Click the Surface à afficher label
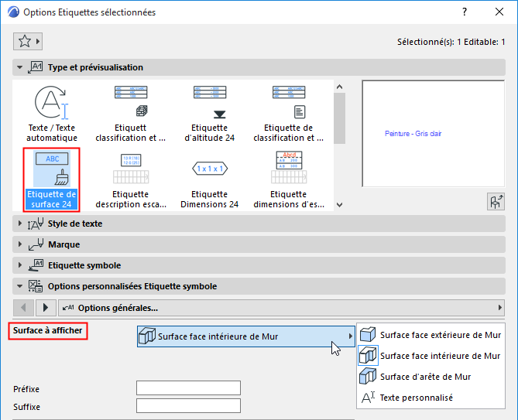This screenshot has width=518, height=420. (47, 330)
